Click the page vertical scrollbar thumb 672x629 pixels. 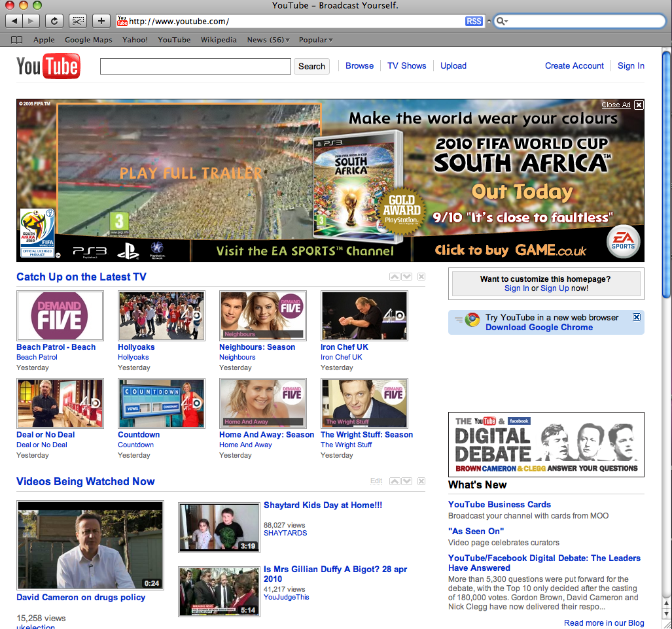(666, 175)
